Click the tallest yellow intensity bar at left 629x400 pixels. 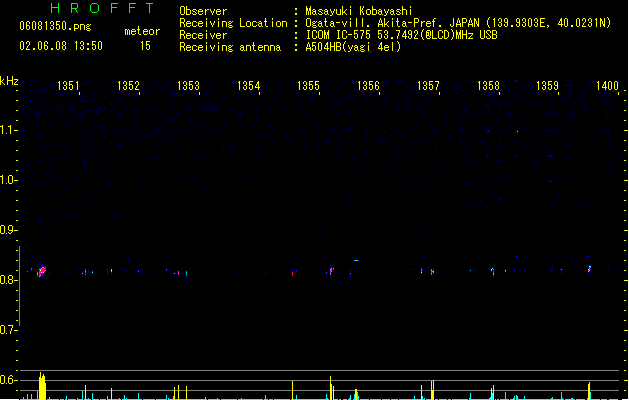click(42, 386)
